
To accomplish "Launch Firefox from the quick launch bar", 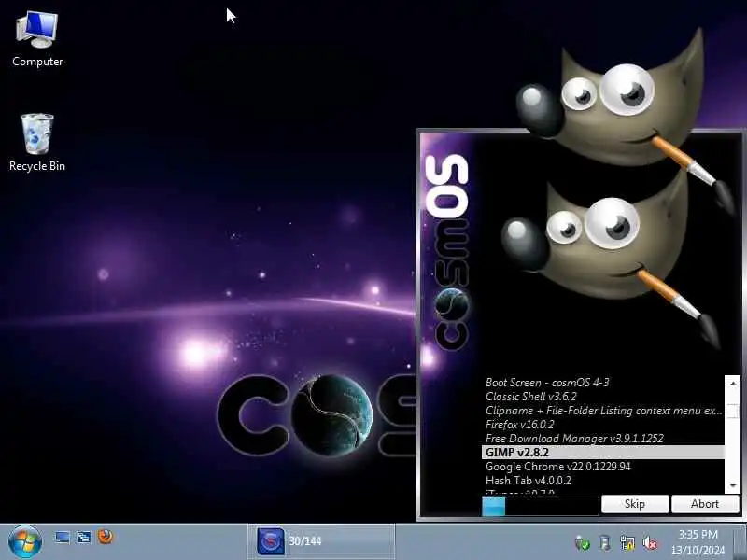I will tap(106, 537).
